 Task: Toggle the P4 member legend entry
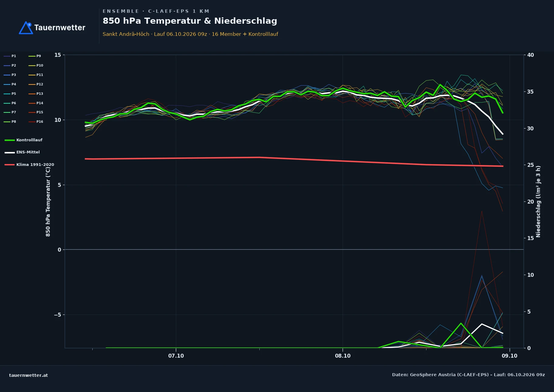point(10,84)
